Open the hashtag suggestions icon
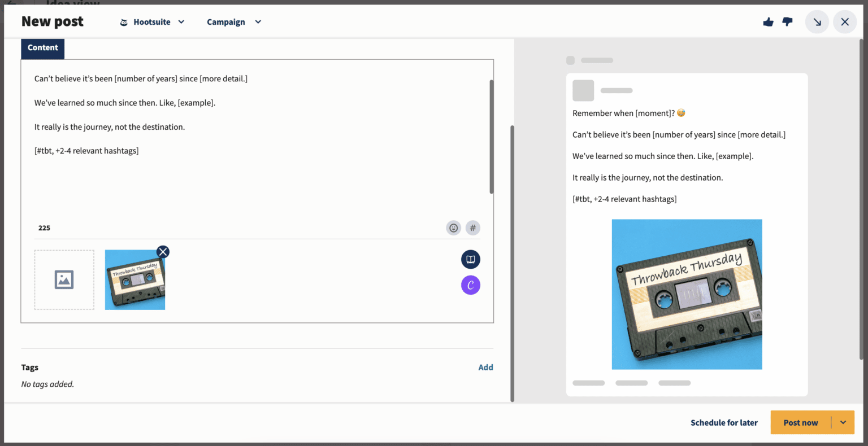 (472, 228)
